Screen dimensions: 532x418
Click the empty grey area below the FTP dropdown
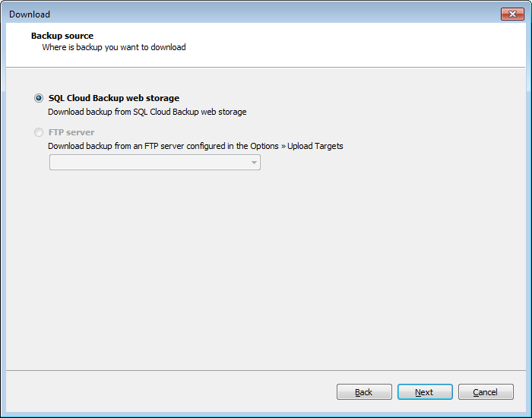(x=266, y=268)
